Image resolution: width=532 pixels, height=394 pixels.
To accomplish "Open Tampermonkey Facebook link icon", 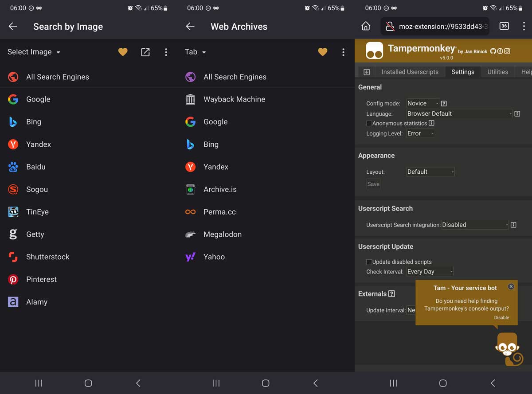I will click(500, 51).
